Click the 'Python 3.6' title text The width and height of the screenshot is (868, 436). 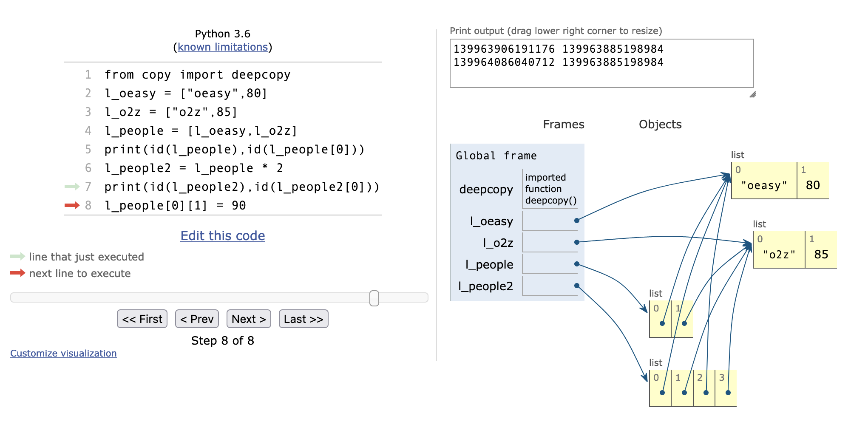[x=223, y=34]
